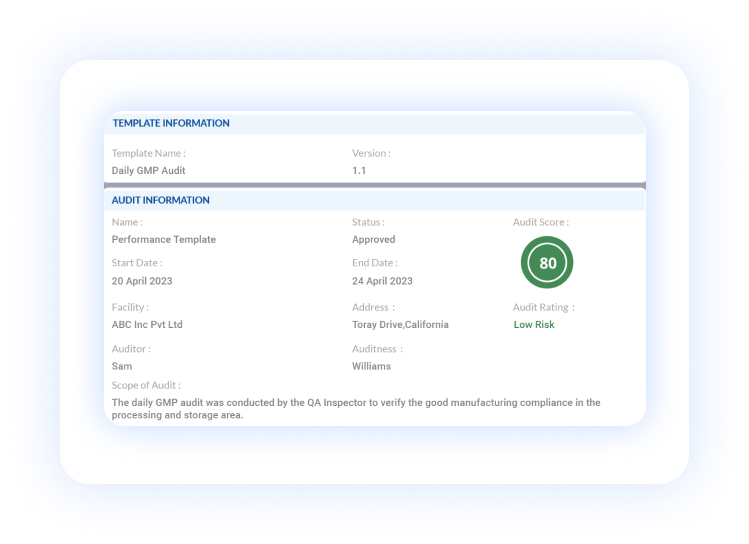749x544 pixels.
Task: Click the 'Address :' label
Action: tap(374, 307)
